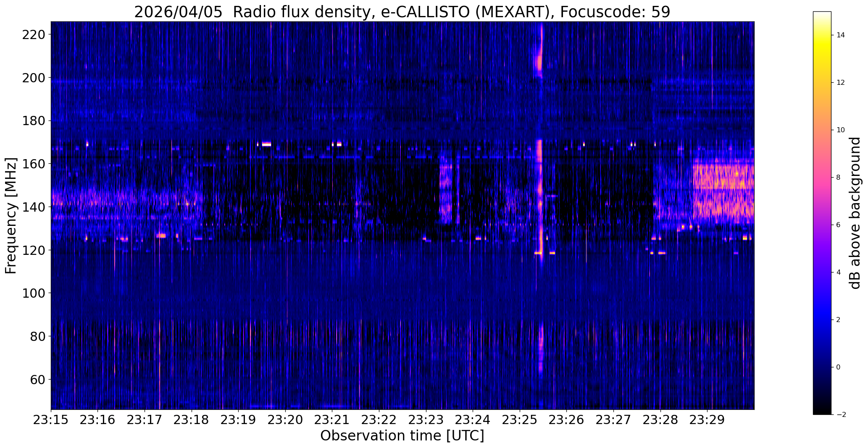Click the 'dB above background' colorbar label
Screen dimensions: 868x448
coord(855,213)
